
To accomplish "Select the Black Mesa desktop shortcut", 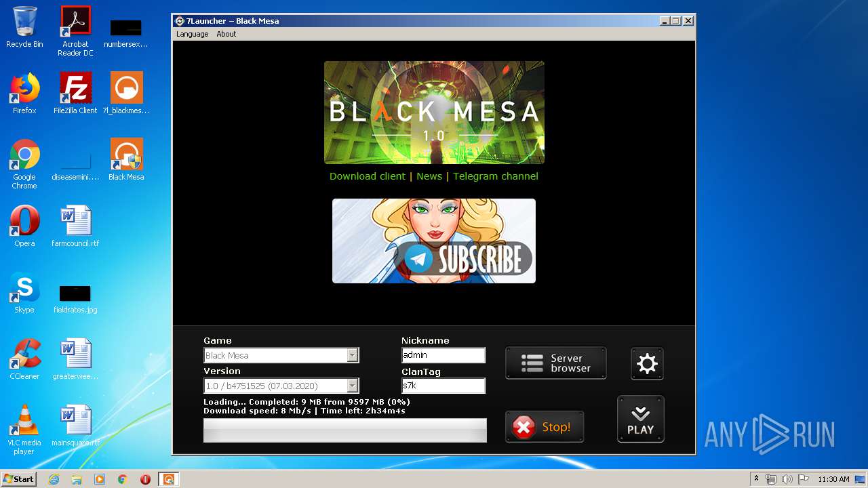I will pyautogui.click(x=126, y=159).
